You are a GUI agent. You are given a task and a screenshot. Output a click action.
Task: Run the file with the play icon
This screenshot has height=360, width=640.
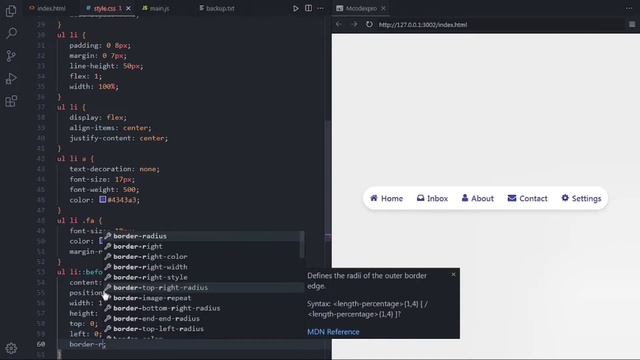coord(296,8)
